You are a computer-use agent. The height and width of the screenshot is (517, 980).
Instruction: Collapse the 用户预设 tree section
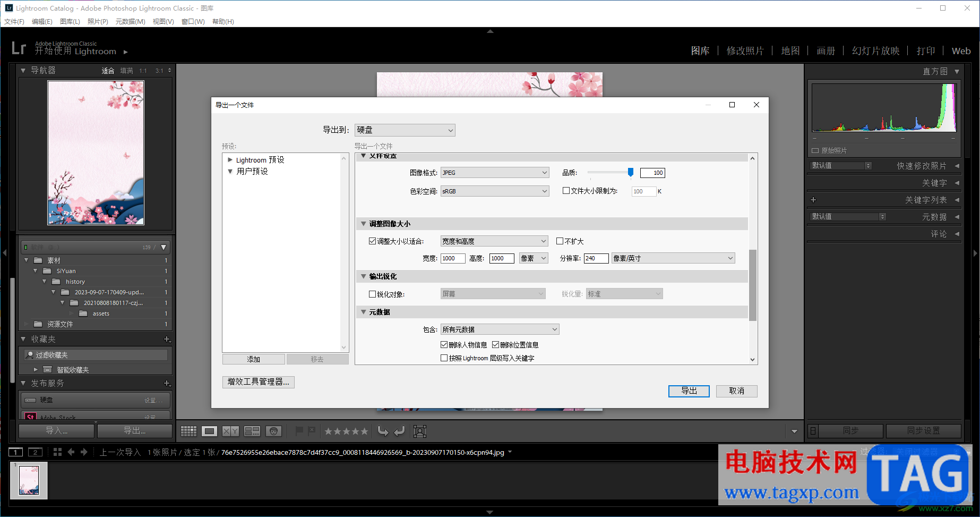pos(230,171)
